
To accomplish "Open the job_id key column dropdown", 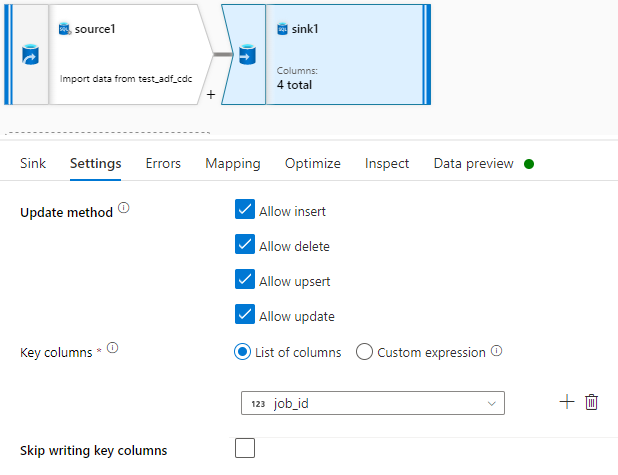I will coord(373,403).
